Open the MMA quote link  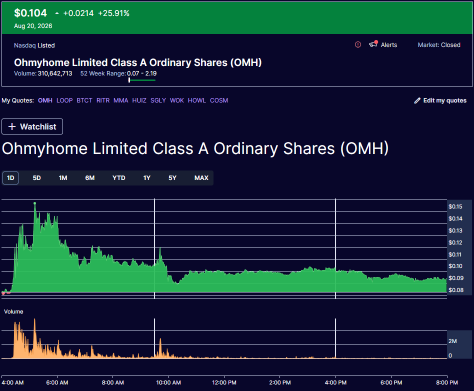[x=121, y=101]
